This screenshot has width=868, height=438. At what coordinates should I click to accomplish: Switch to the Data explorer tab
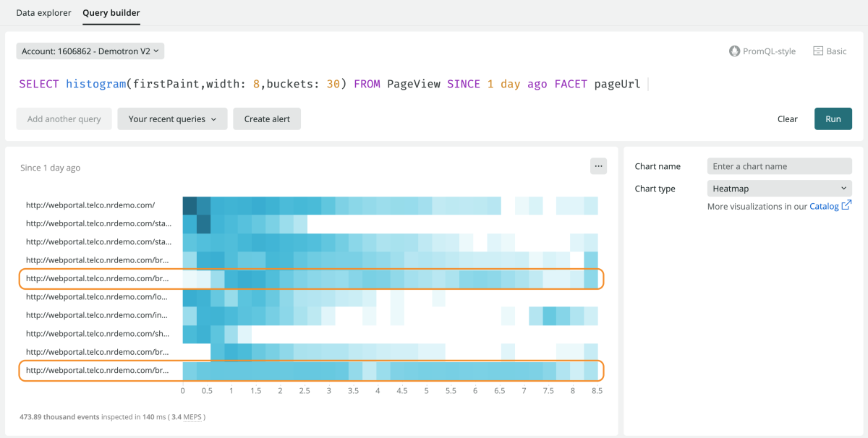tap(43, 13)
